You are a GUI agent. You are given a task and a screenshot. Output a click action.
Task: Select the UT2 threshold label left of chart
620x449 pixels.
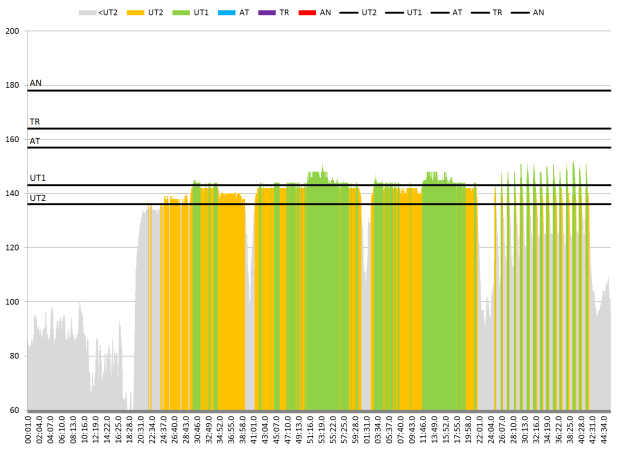(x=38, y=198)
